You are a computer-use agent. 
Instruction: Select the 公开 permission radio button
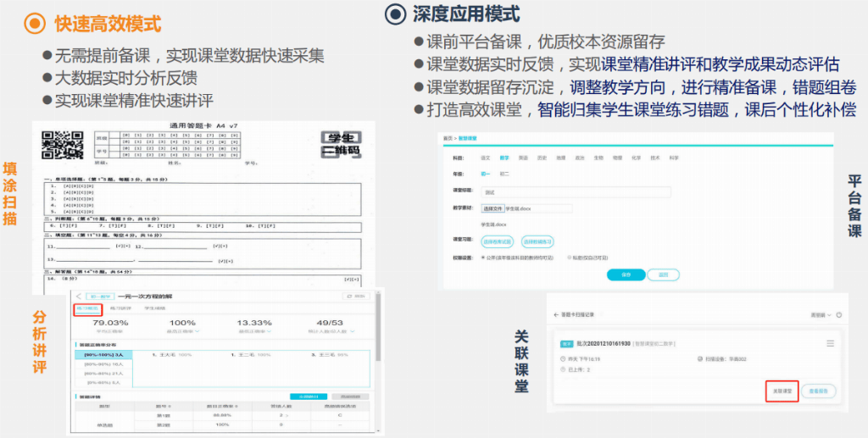(482, 257)
